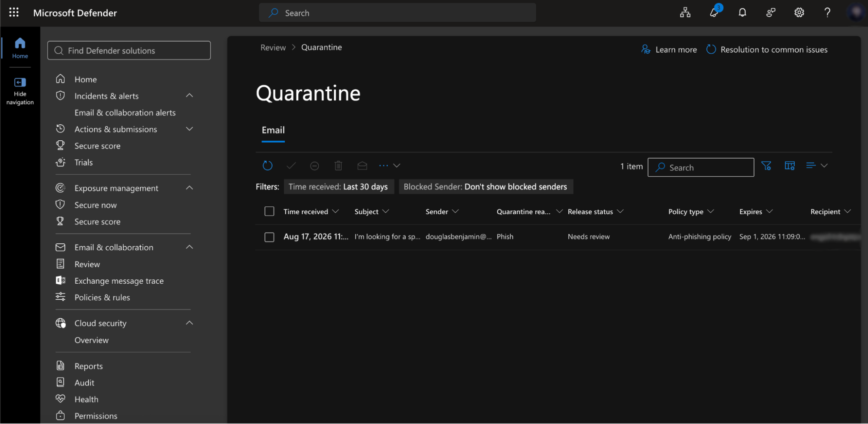Open Reports in the sidebar

point(89,366)
